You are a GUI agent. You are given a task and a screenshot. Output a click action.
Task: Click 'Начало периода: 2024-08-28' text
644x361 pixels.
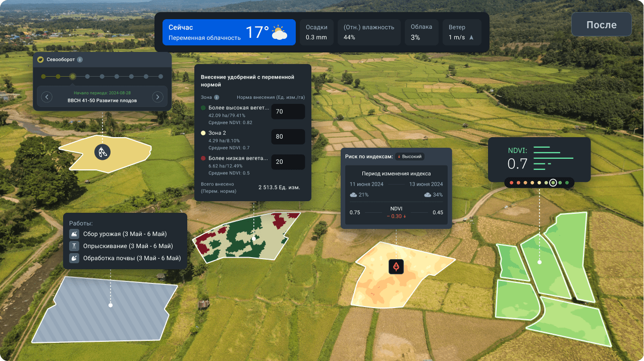tap(102, 93)
